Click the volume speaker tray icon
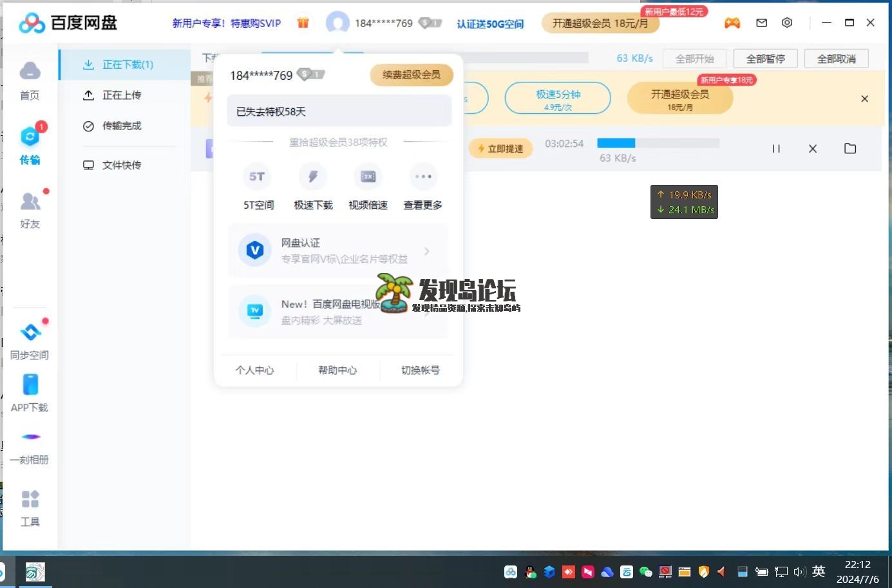 coord(800,572)
